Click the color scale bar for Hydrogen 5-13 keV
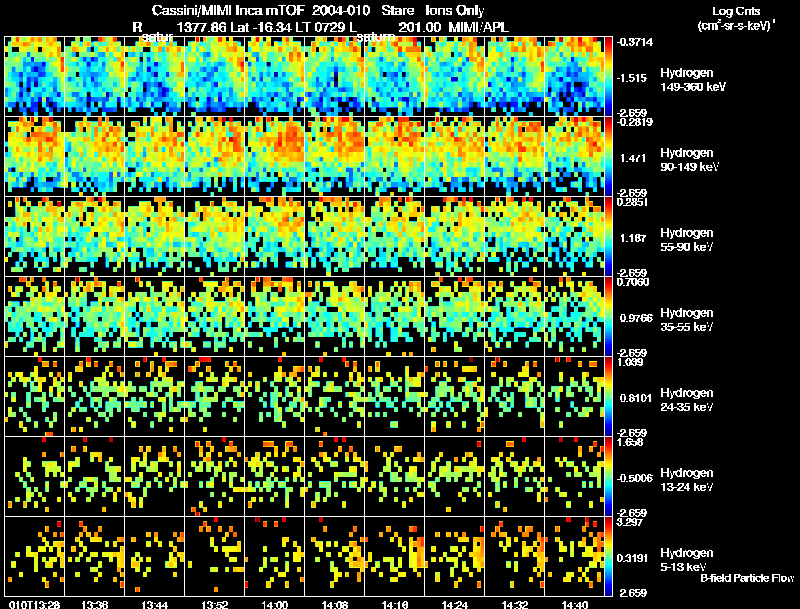 tap(608, 557)
